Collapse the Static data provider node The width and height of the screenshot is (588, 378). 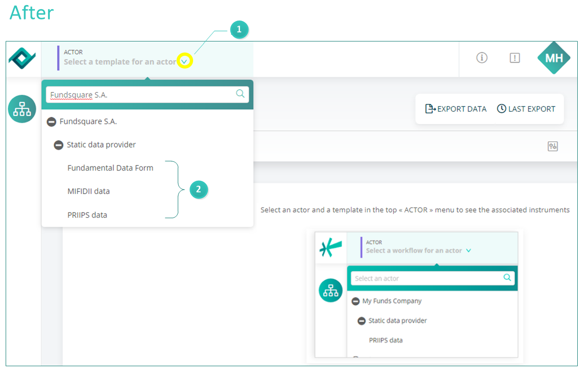[58, 145]
